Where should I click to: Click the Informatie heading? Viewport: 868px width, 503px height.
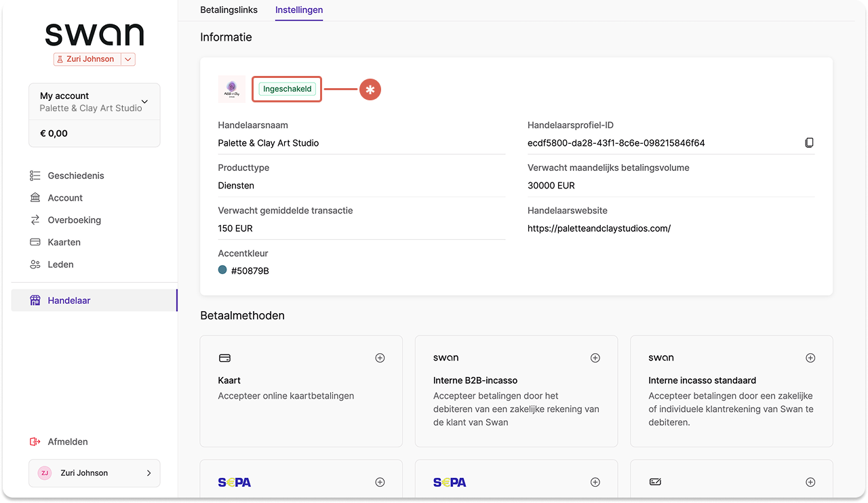point(226,37)
